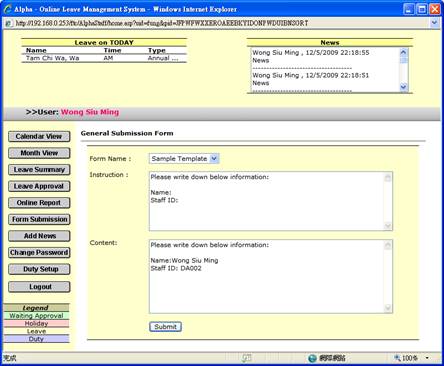Click the user name Wong Siu Ming
Viewport: 444px width, 366px height.
pos(90,112)
